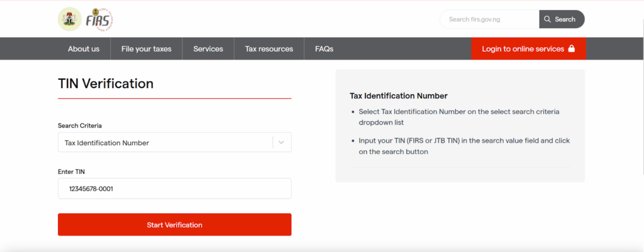644x252 pixels.
Task: Open the FAQs navigation item
Action: [x=324, y=49]
